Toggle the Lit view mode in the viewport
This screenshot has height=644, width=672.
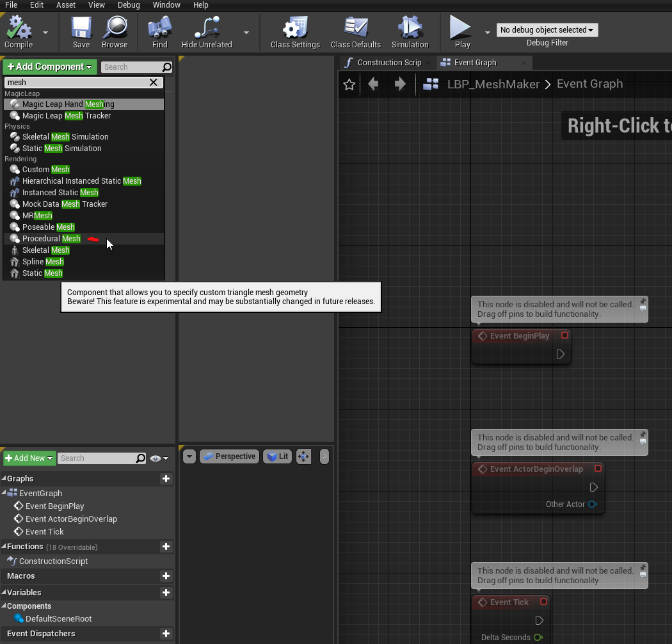point(277,456)
